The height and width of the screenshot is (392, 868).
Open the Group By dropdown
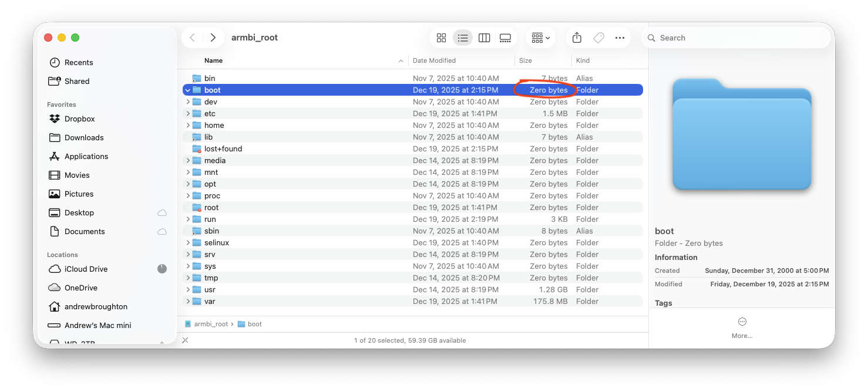point(540,38)
